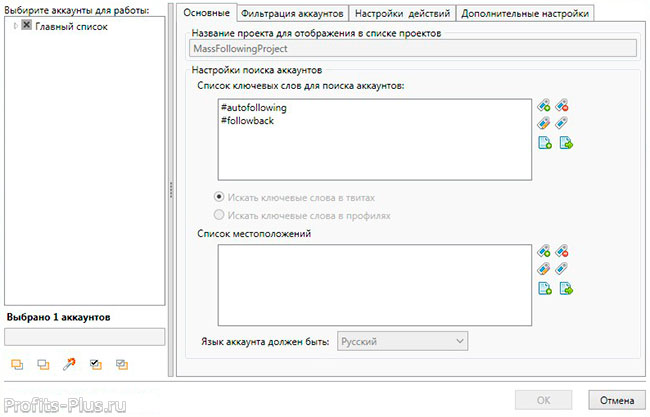Select the #autofollowing keyword row
This screenshot has height=417, width=650.
[x=254, y=108]
